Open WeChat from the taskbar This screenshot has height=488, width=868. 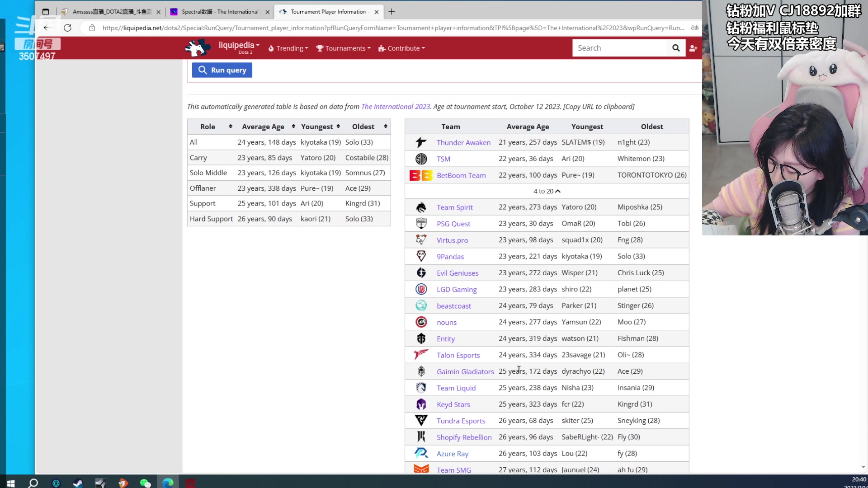145,483
